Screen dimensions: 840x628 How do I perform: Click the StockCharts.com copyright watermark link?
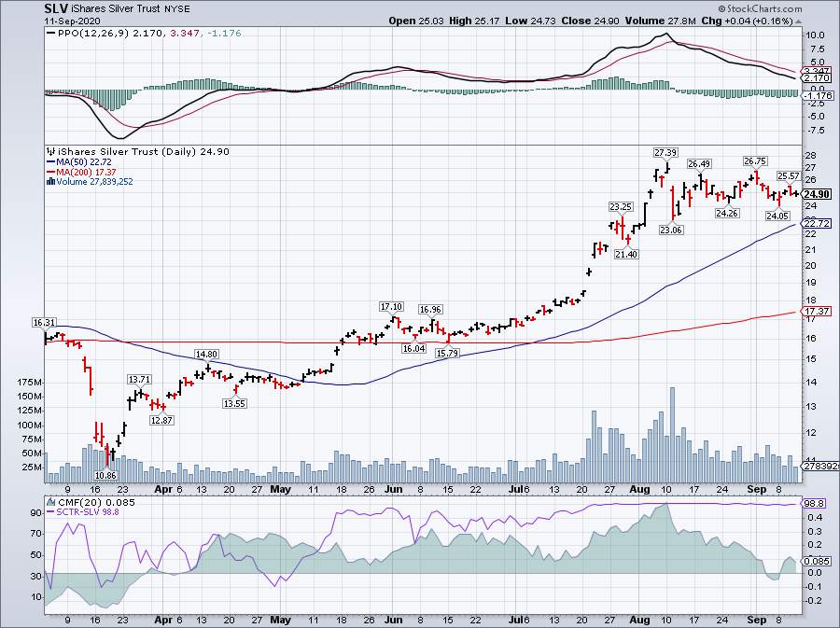click(x=760, y=8)
